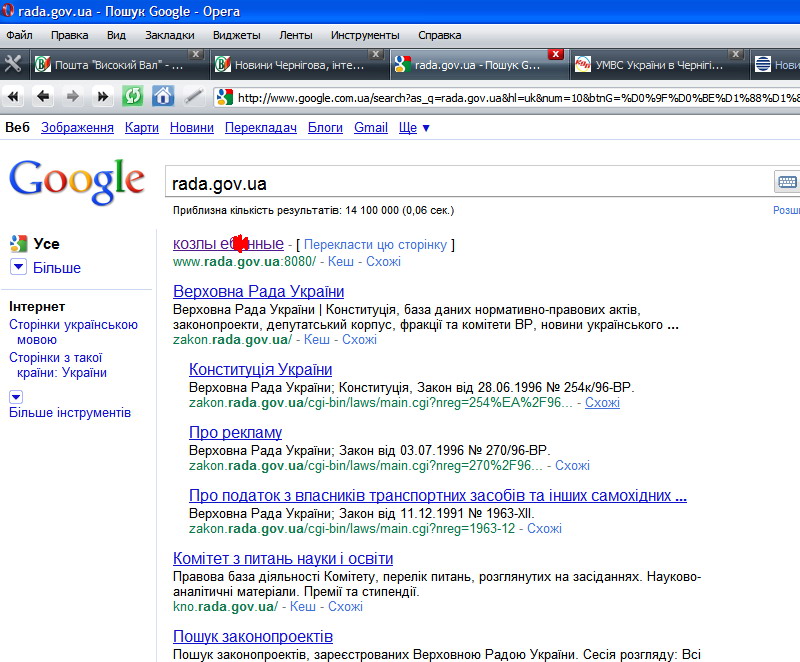The width and height of the screenshot is (800, 662).
Task: Reload the current page
Action: click(x=132, y=97)
